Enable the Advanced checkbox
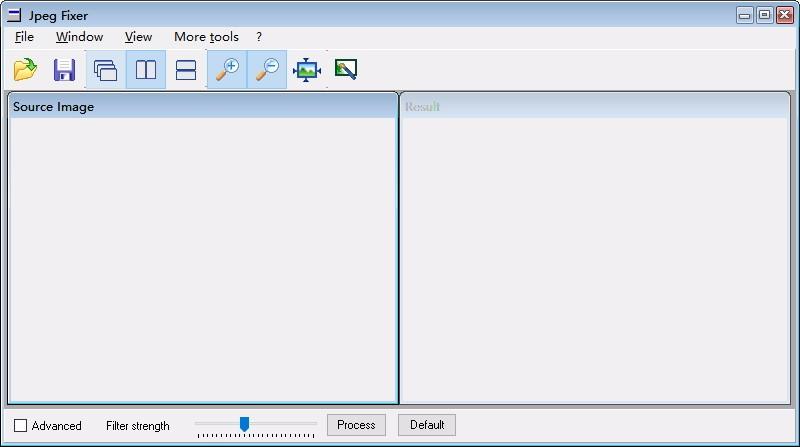The width and height of the screenshot is (800, 447). (20, 426)
